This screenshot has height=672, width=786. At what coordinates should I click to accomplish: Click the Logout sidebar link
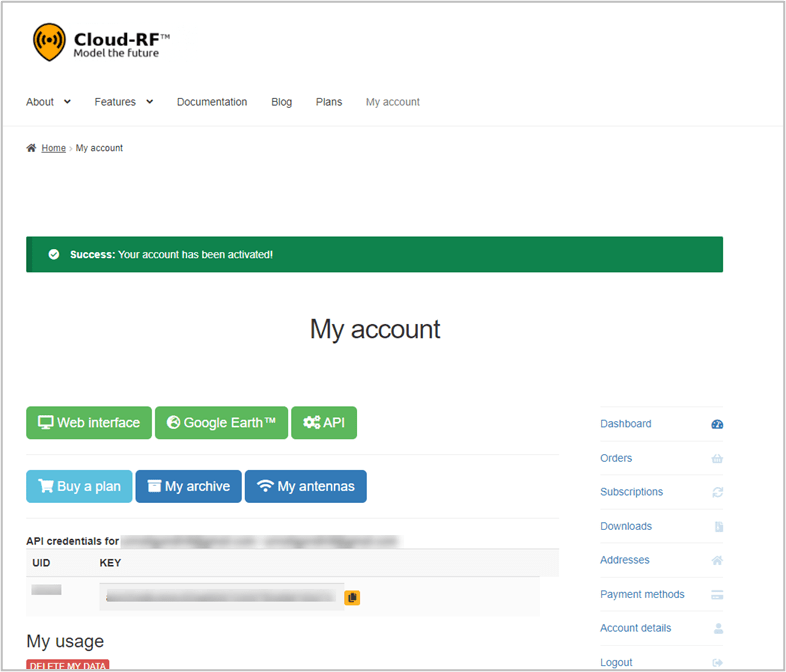coord(616,662)
